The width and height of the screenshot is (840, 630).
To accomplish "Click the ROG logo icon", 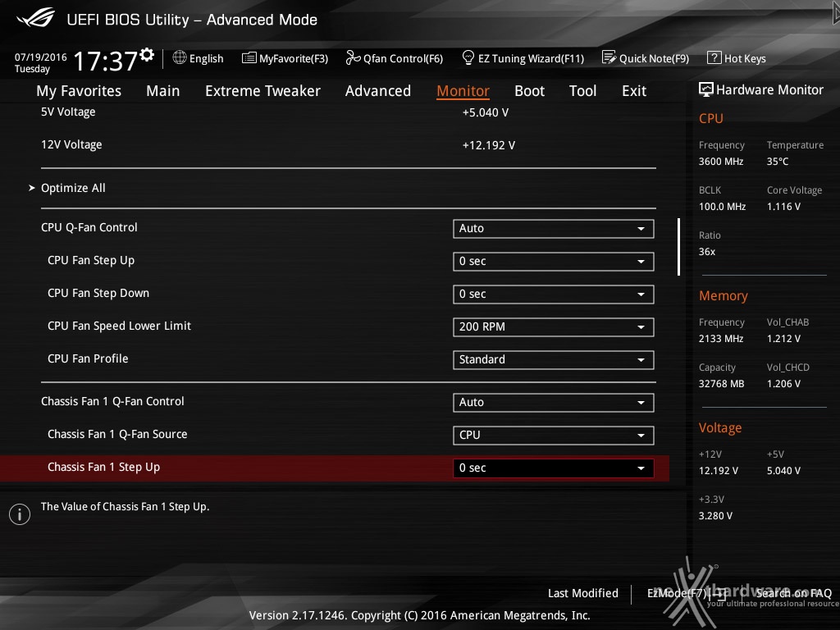I will 35,18.
